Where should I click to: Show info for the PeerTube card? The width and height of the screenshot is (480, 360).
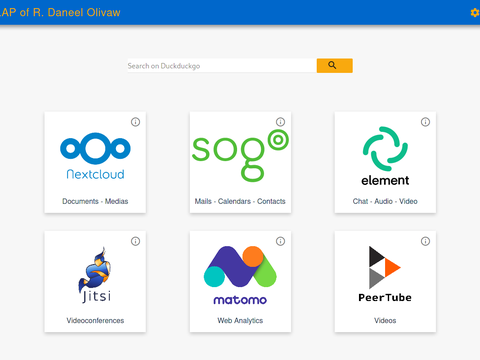425,241
